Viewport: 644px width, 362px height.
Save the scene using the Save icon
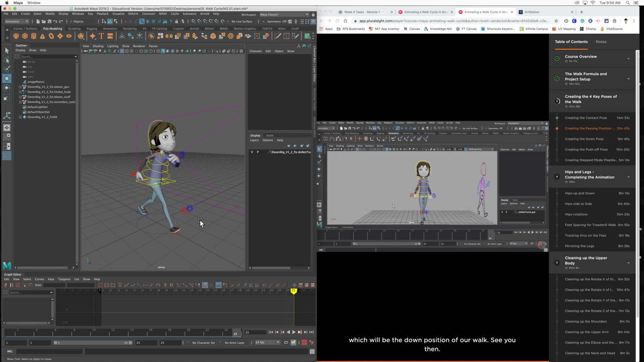pyautogui.click(x=50, y=21)
